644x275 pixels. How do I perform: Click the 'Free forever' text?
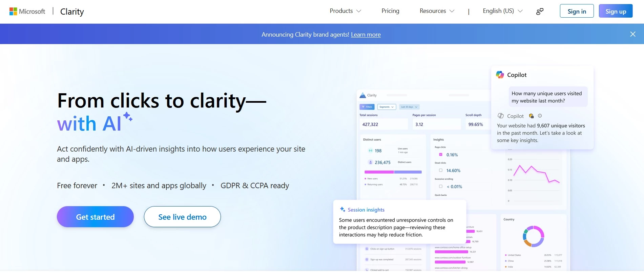[77, 185]
